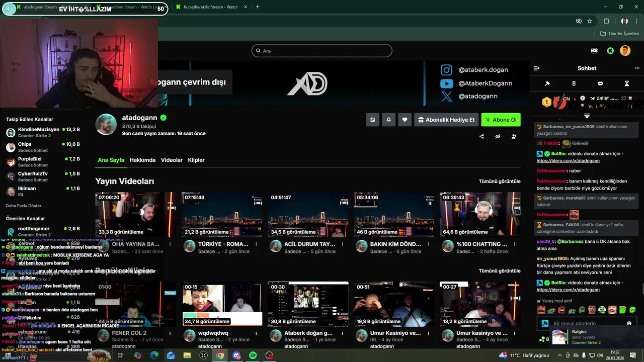Click the Instagram icon in channel banner
This screenshot has height=362, width=644.
click(x=446, y=70)
